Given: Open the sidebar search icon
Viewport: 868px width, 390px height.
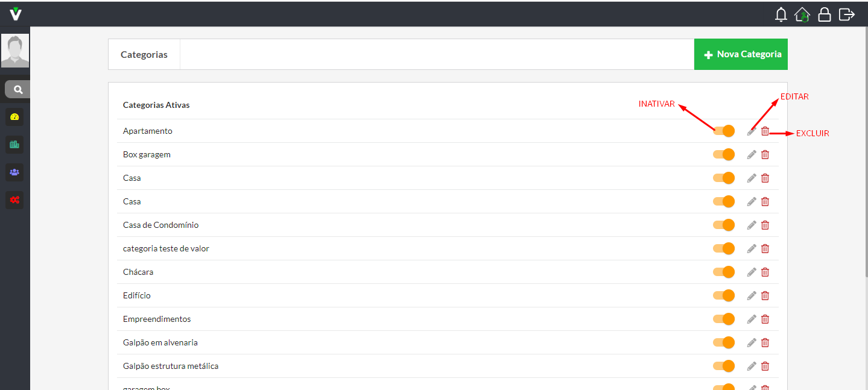Looking at the screenshot, I should tap(18, 89).
